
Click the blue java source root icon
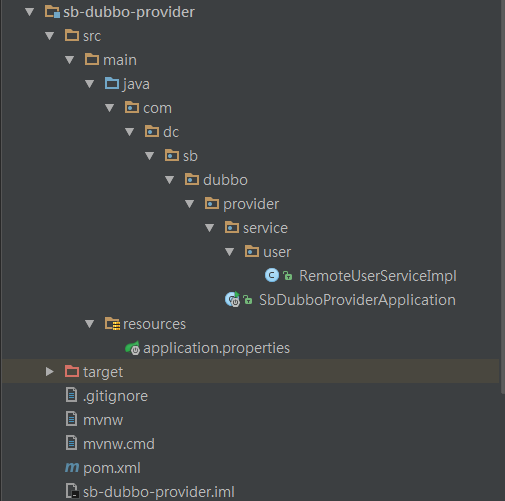(x=112, y=83)
